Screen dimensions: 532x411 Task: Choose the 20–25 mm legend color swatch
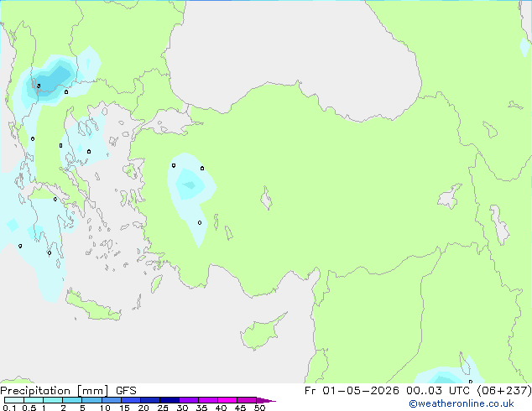point(150,400)
